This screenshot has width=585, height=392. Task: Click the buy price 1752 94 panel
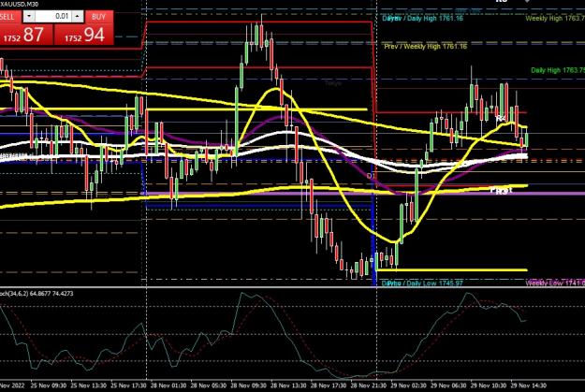tap(84, 35)
